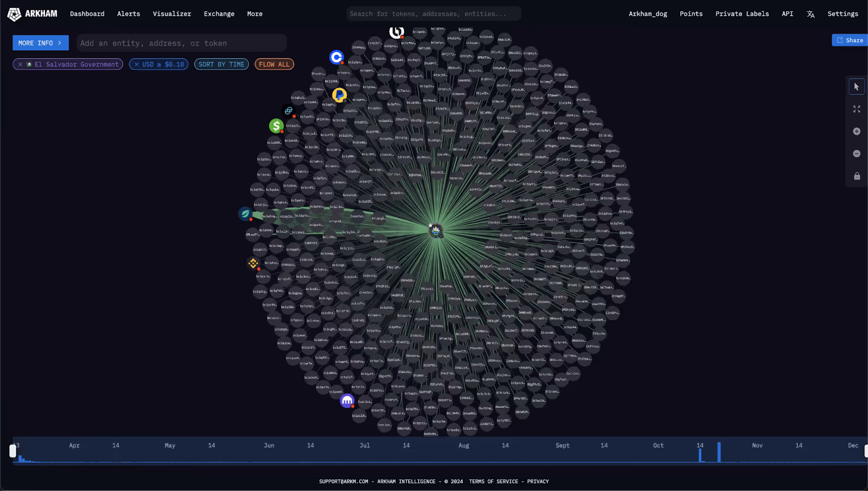Open the Exchange page
Viewport: 868px width, 491px height.
[x=219, y=14]
